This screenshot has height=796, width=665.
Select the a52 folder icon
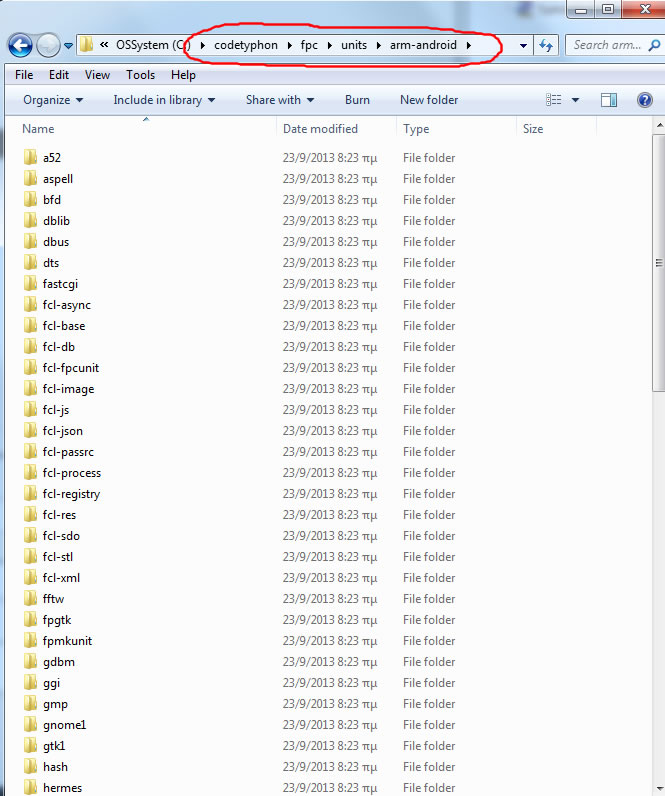click(30, 157)
